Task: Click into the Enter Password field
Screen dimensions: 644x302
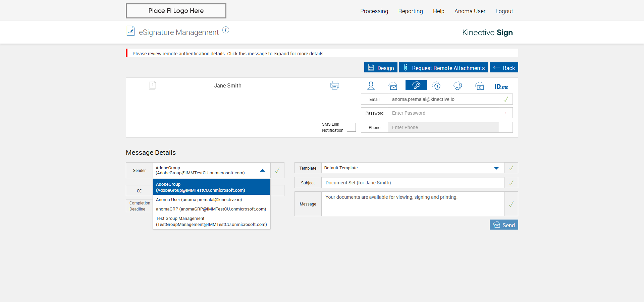Action: (x=443, y=113)
